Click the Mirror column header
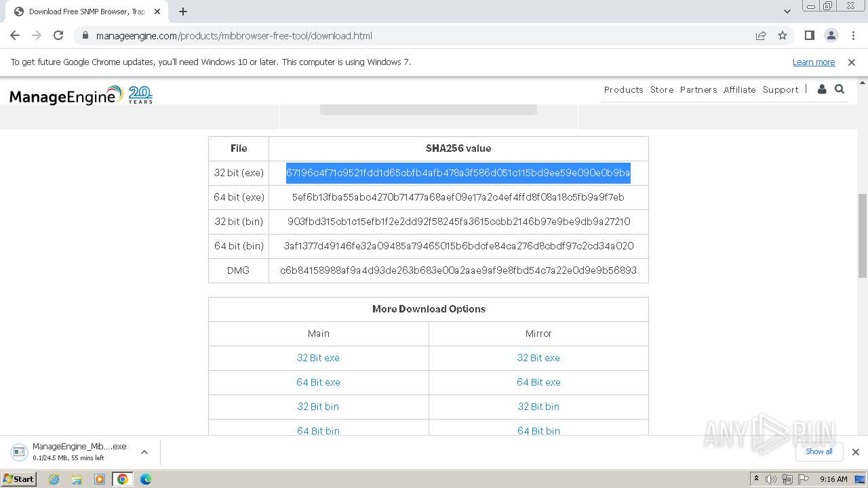Image resolution: width=868 pixels, height=488 pixels. pos(538,333)
